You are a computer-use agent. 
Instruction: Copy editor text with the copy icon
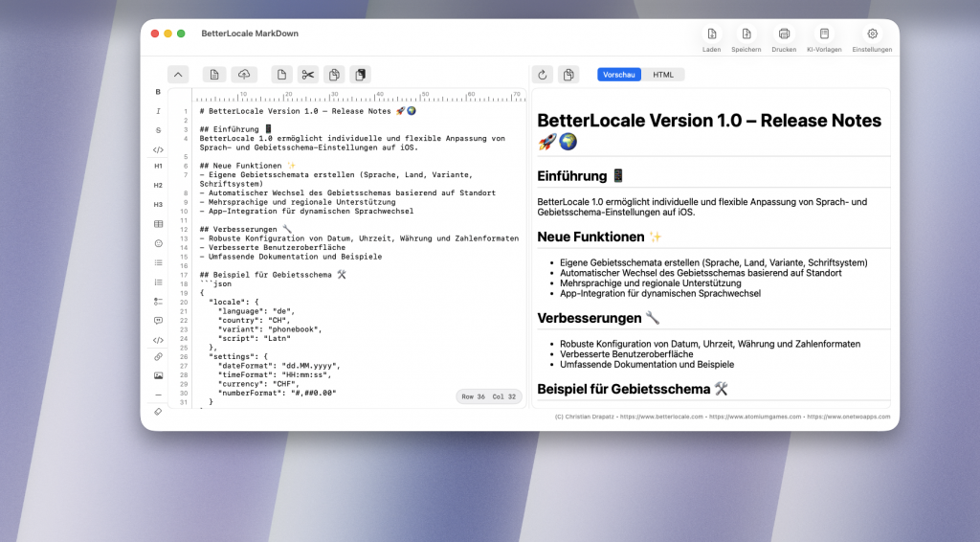(x=334, y=75)
